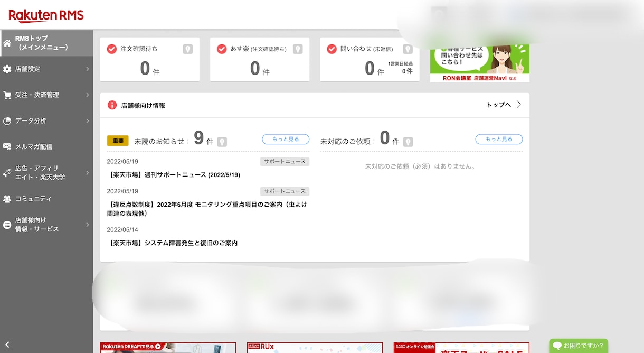Image resolution: width=644 pixels, height=353 pixels.
Task: Expand the 店舗様向け情報・サービス submenu arrow
Action: tap(87, 225)
